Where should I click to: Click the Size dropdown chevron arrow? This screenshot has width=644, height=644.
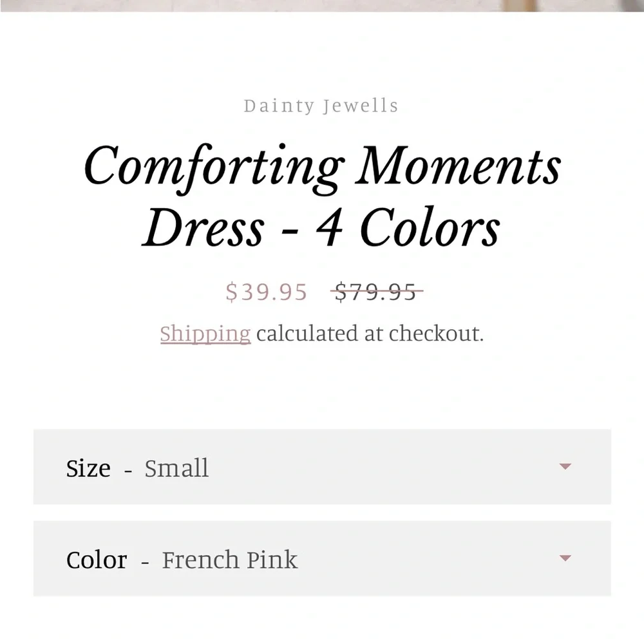[x=565, y=466]
